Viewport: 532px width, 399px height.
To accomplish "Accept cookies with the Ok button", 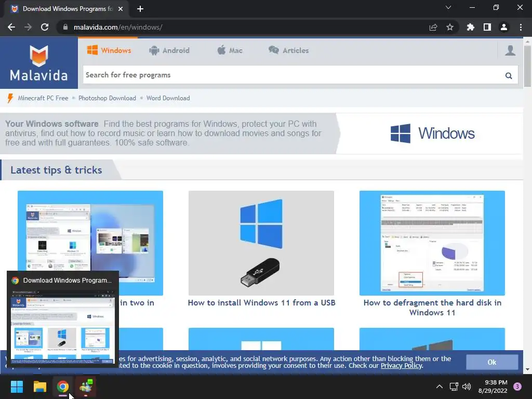I will pos(492,362).
